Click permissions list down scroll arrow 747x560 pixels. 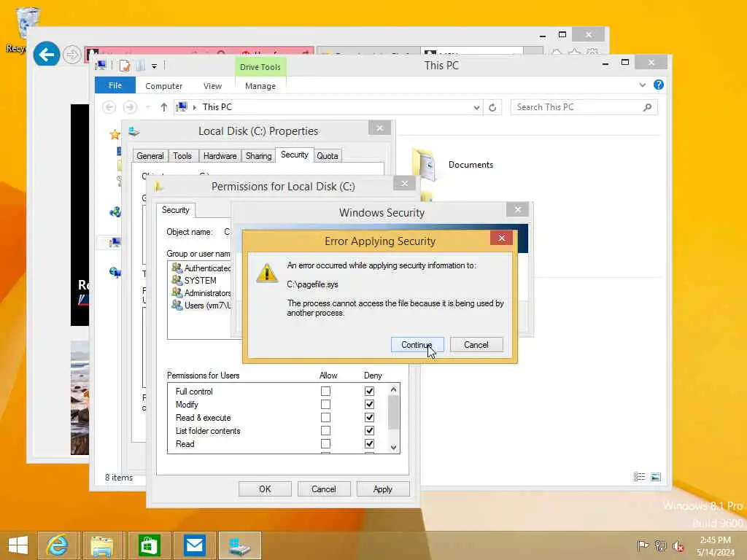point(393,447)
